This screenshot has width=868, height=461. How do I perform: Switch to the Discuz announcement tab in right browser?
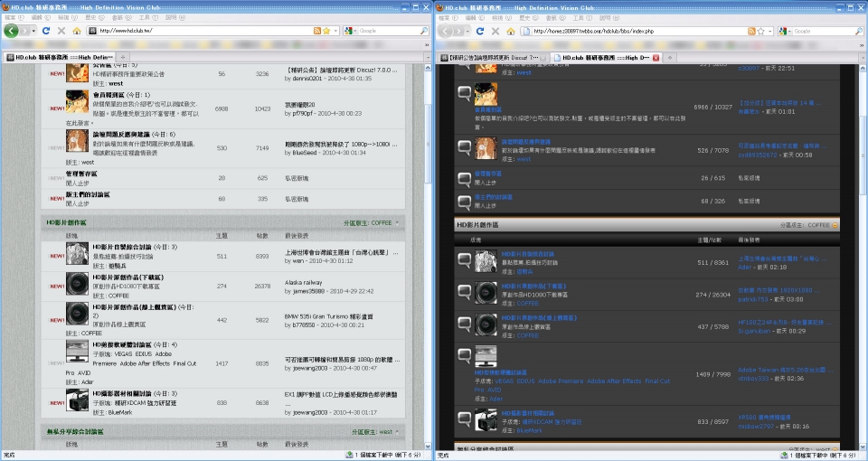coord(493,57)
